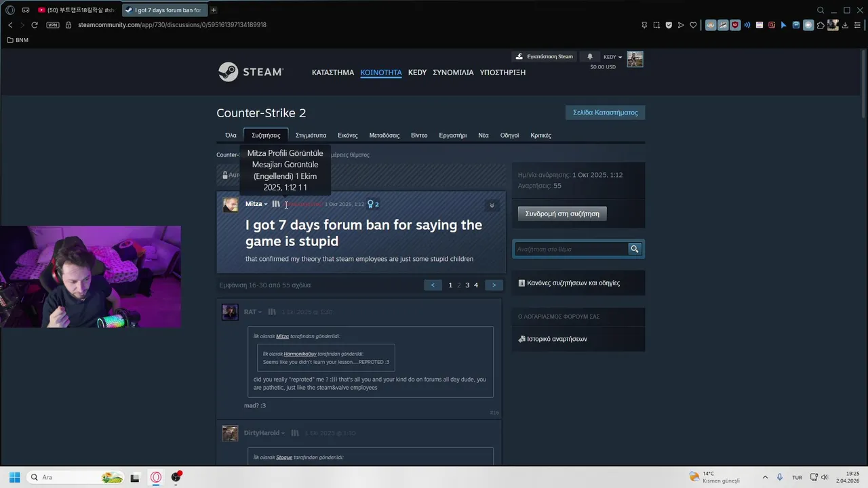
Task: Click Mitza's avatar thumbnail
Action: [x=231, y=205]
